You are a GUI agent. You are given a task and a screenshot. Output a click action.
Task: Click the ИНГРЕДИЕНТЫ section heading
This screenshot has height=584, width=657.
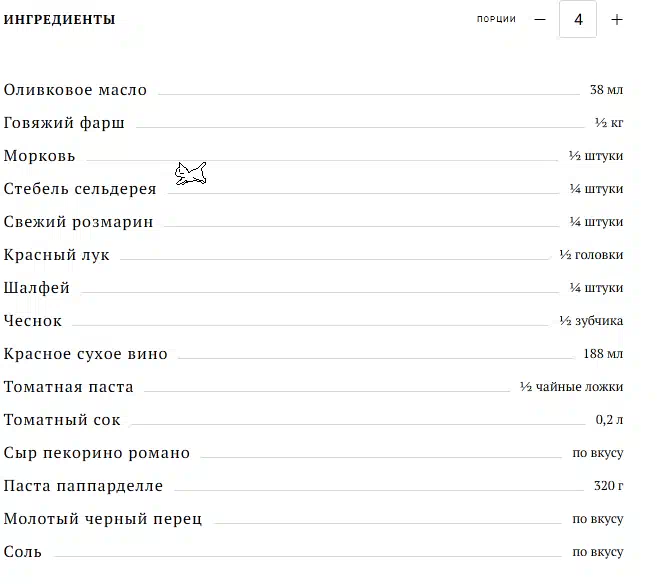[60, 20]
